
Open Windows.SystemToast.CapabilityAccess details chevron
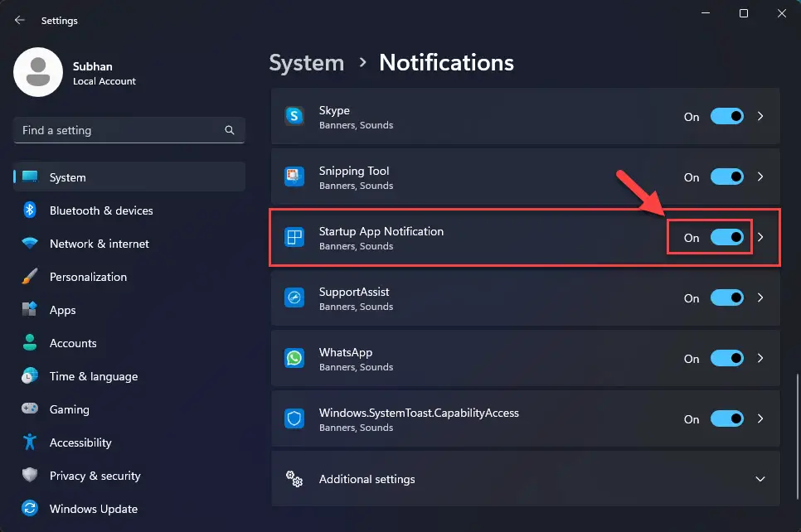tap(760, 418)
